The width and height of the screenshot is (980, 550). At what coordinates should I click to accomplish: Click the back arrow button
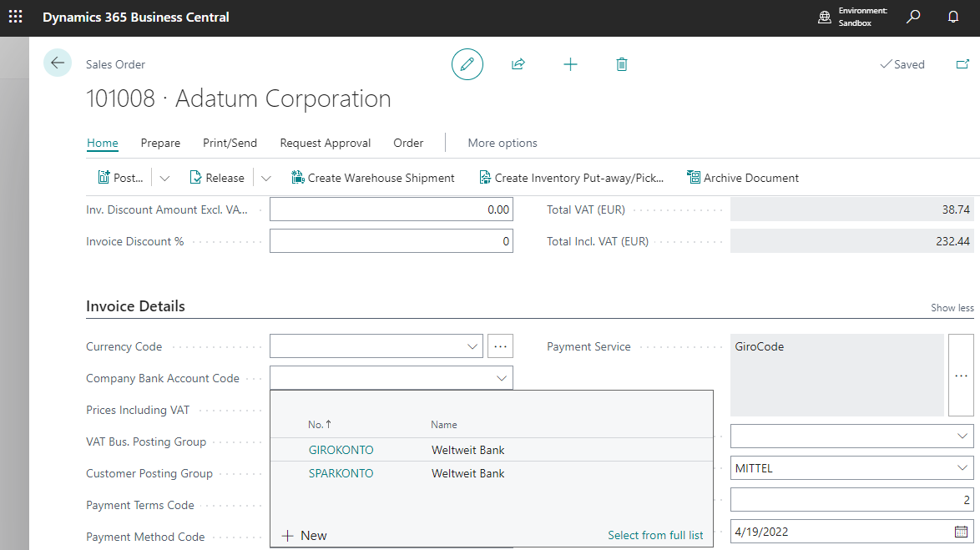click(58, 63)
